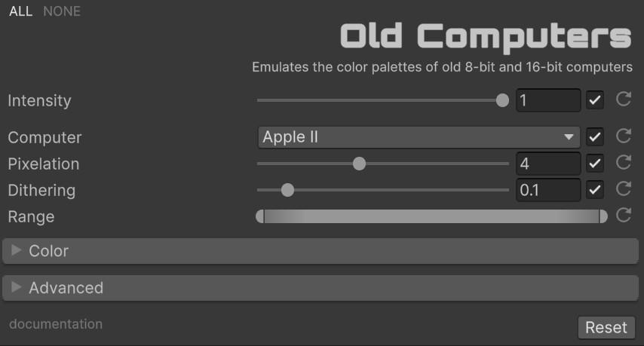644x346 pixels.
Task: Click the Dithering reset arrow icon
Action: point(623,189)
